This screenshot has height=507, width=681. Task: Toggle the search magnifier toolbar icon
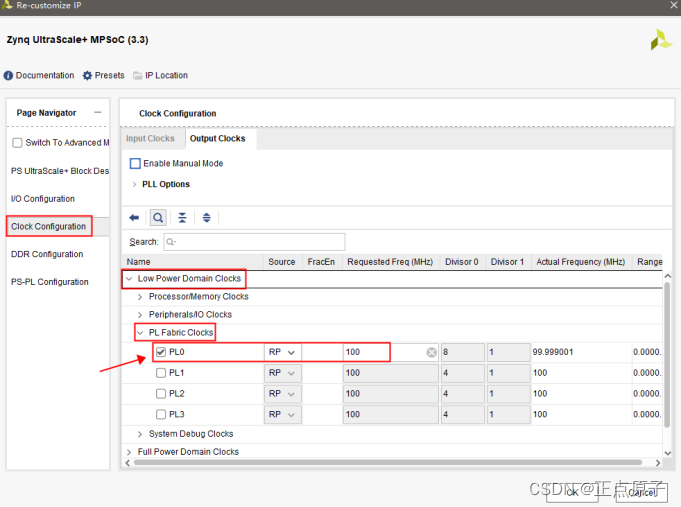(159, 218)
